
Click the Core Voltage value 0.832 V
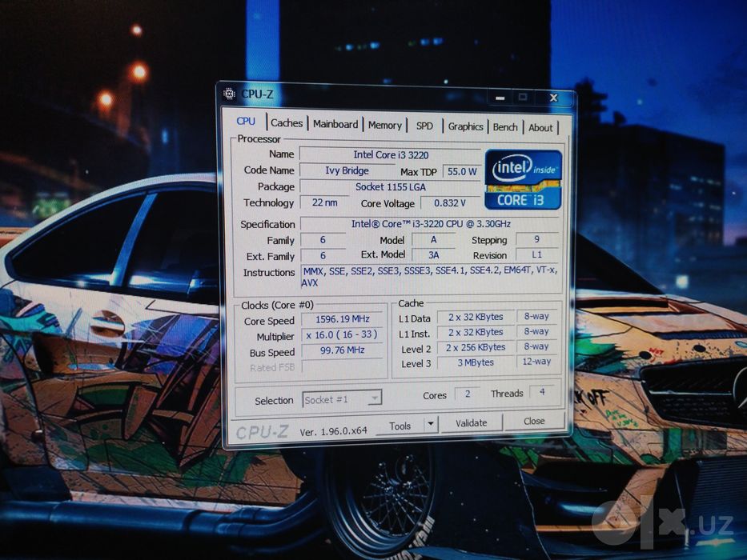(449, 203)
